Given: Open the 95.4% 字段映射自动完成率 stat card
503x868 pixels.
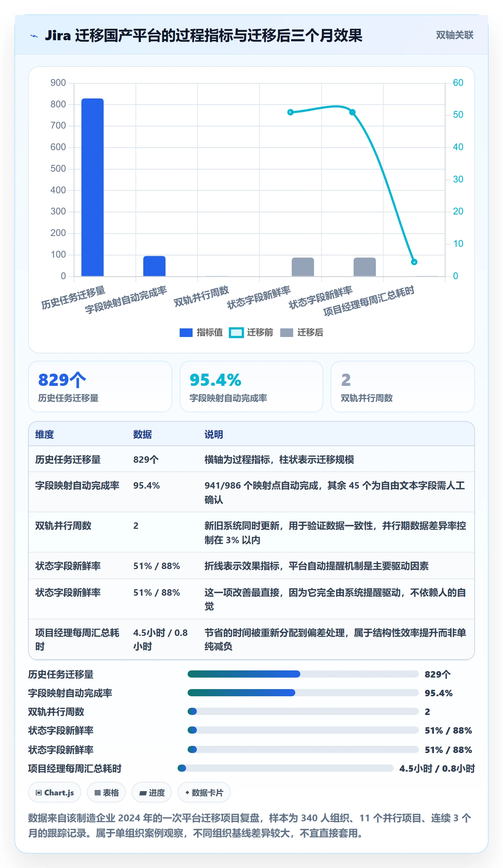Looking at the screenshot, I should pos(251,387).
